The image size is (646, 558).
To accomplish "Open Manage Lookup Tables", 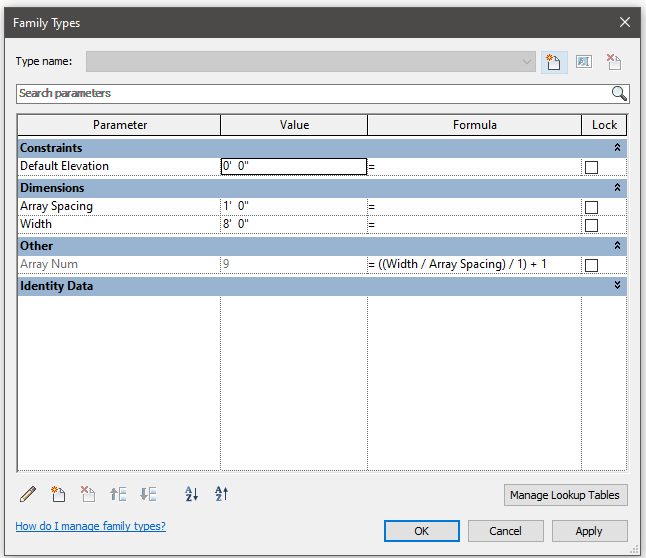I will tap(565, 495).
